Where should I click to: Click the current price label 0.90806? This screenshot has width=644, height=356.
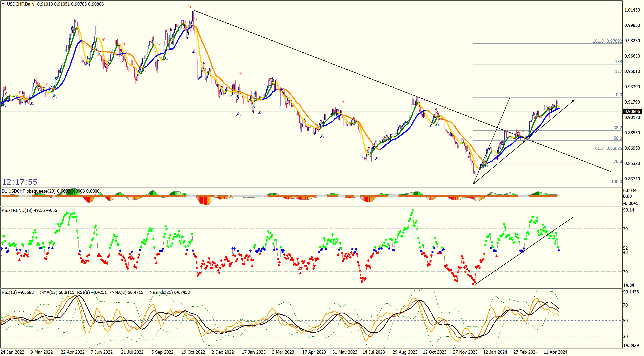pyautogui.click(x=632, y=111)
